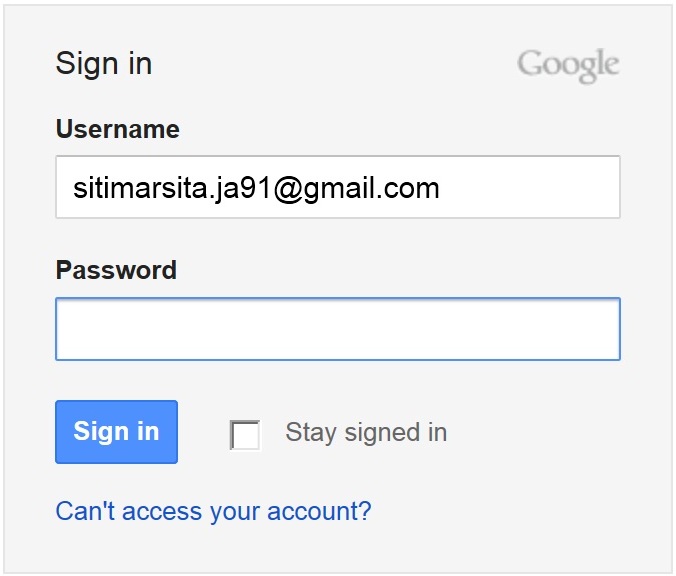This screenshot has width=676, height=576.
Task: Click the bold Password heading above the field
Action: tap(116, 270)
